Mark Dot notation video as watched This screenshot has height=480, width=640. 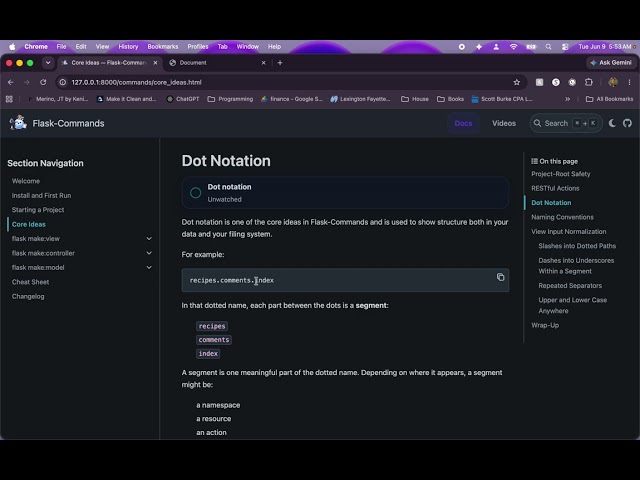(196, 193)
